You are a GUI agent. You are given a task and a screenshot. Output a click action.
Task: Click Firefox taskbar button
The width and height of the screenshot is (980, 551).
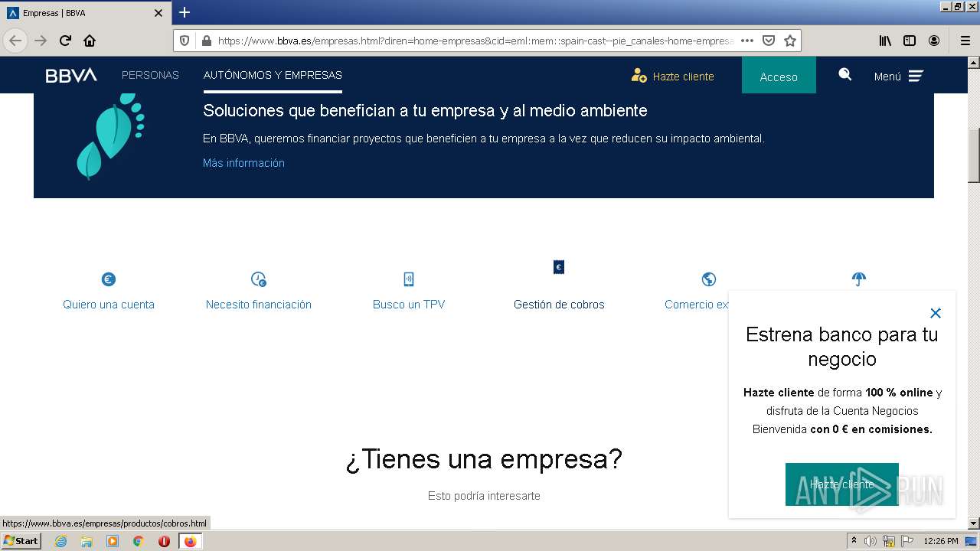(190, 541)
